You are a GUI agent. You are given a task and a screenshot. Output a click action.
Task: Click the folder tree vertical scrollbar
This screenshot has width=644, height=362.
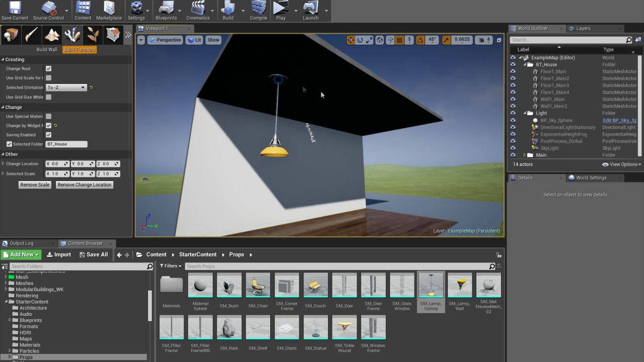[x=150, y=305]
